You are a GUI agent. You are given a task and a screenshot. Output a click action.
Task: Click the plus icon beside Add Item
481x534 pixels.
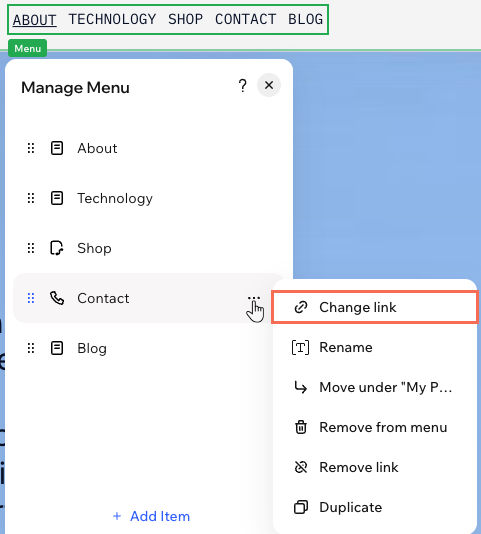point(117,516)
